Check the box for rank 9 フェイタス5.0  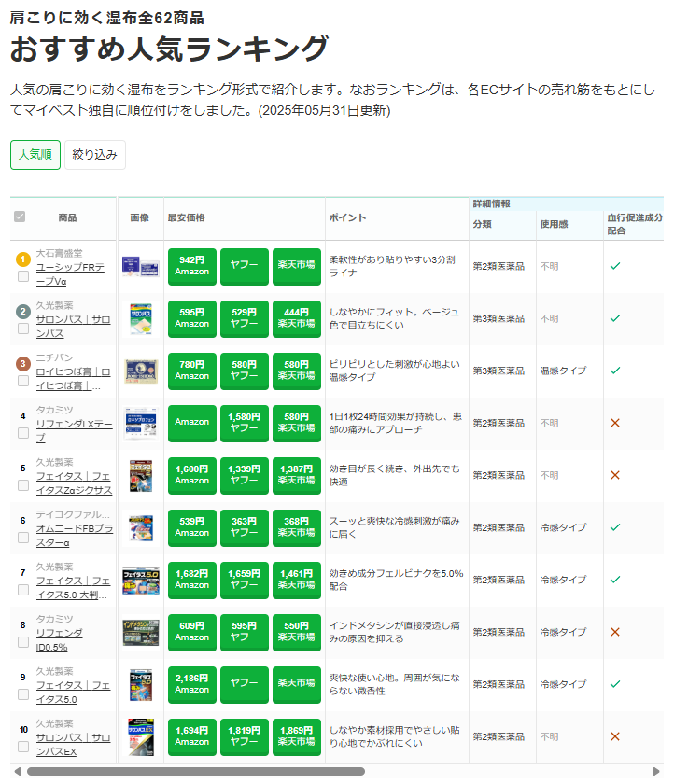[x=23, y=694]
